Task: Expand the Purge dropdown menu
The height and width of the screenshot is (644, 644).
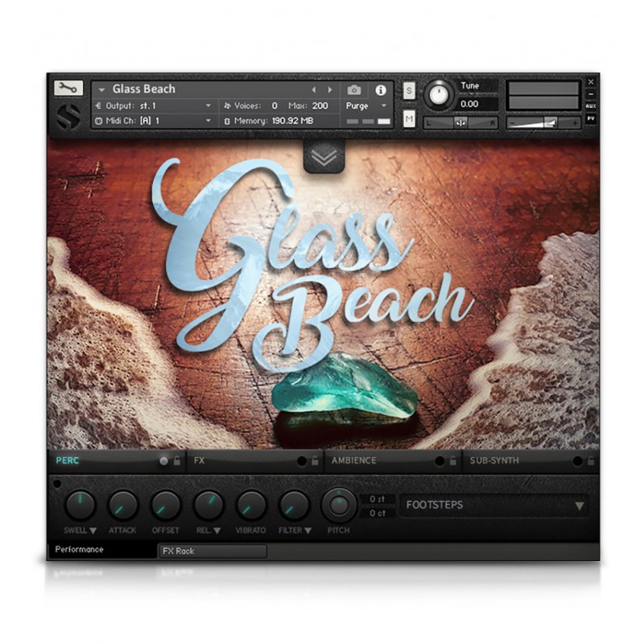Action: pos(366,105)
